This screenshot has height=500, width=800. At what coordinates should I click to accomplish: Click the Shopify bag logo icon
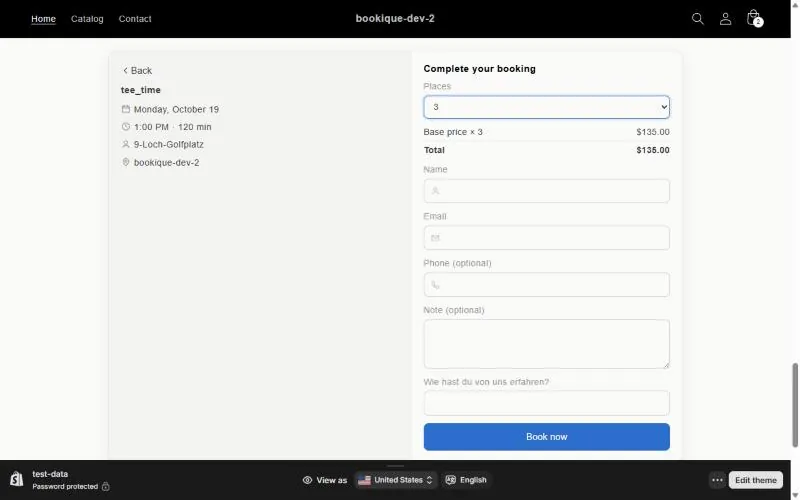(16, 480)
